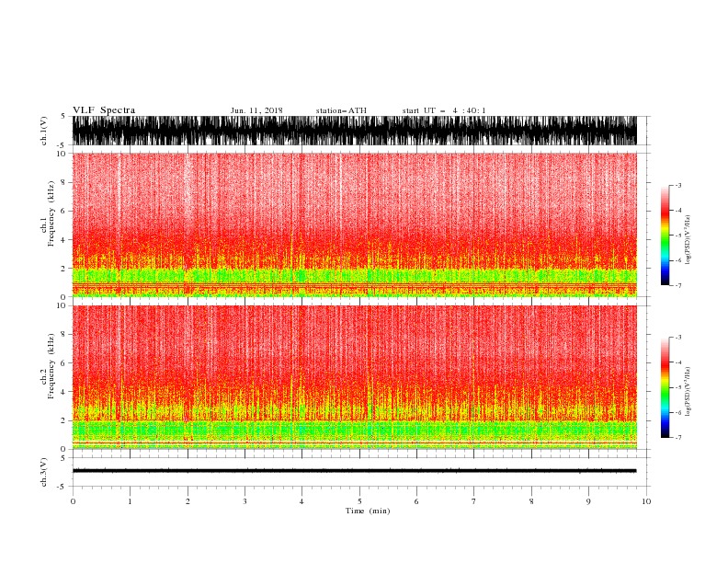The width and height of the screenshot is (728, 563).
Task: Click the "4" kHz tick of ch.1 spectrogram
Action: click(x=63, y=240)
